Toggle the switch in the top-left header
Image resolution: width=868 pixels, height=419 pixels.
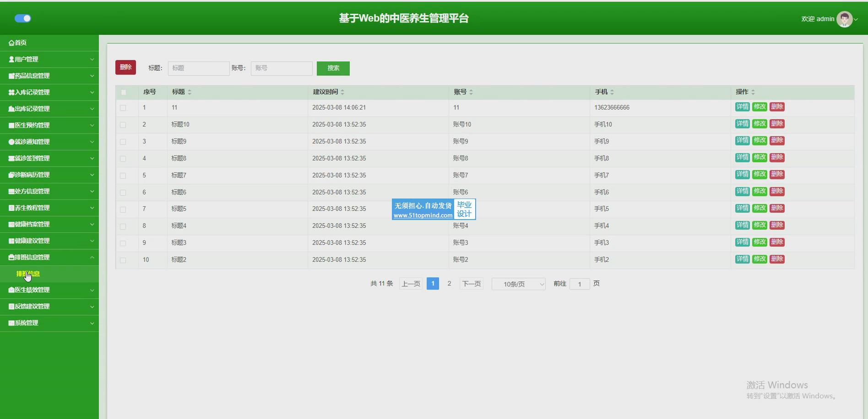click(23, 18)
